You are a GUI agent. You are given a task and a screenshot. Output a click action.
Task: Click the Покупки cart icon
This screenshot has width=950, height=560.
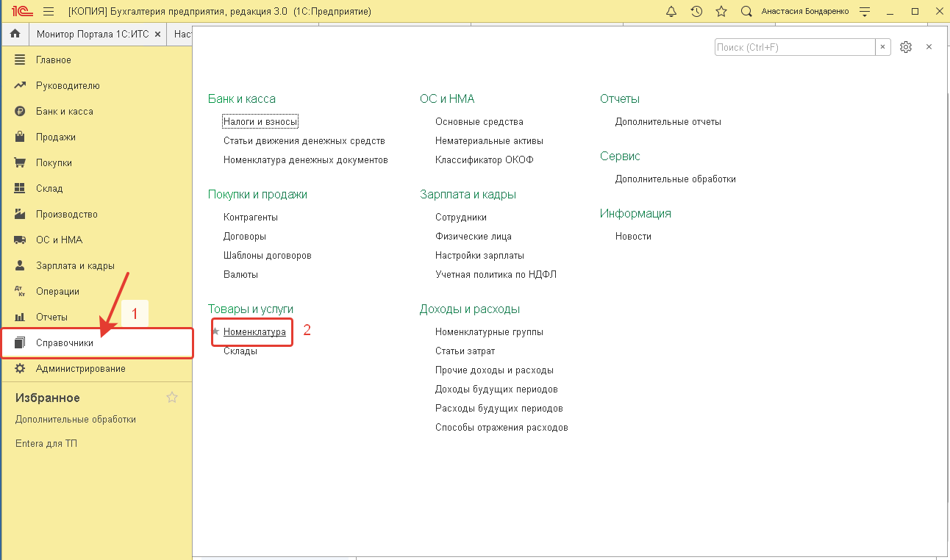click(21, 162)
